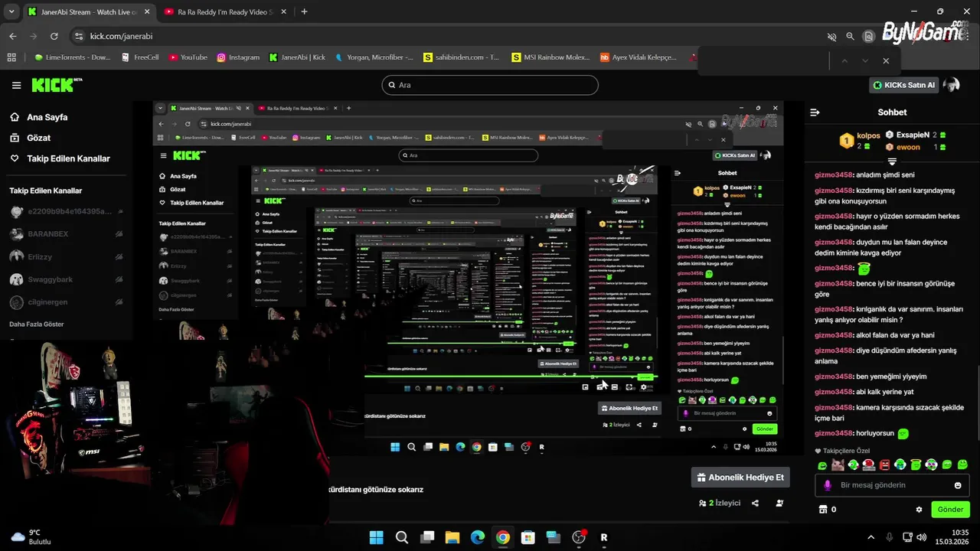The width and height of the screenshot is (980, 551).
Task: Click the Abonelik Hediye Et button
Action: pos(740,478)
